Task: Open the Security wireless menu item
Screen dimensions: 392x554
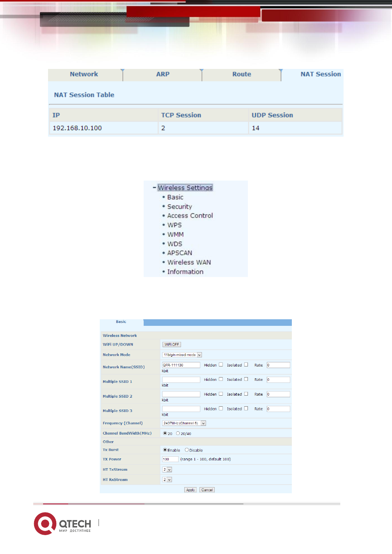Action: pyautogui.click(x=179, y=206)
